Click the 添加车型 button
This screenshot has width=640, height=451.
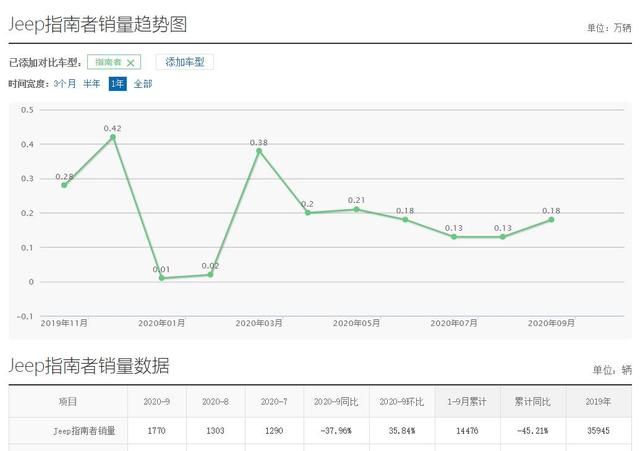click(x=184, y=62)
